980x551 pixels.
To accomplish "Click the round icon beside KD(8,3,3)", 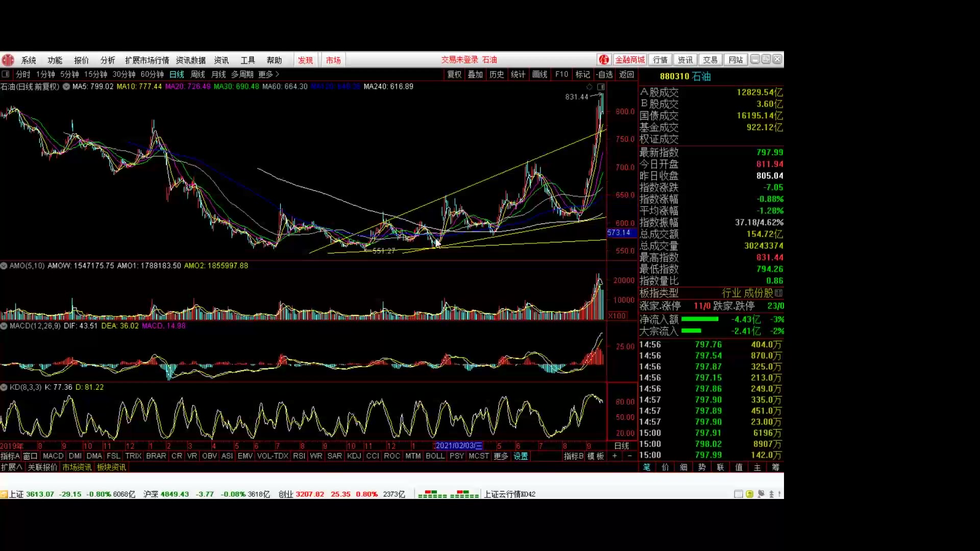I will 4,388.
